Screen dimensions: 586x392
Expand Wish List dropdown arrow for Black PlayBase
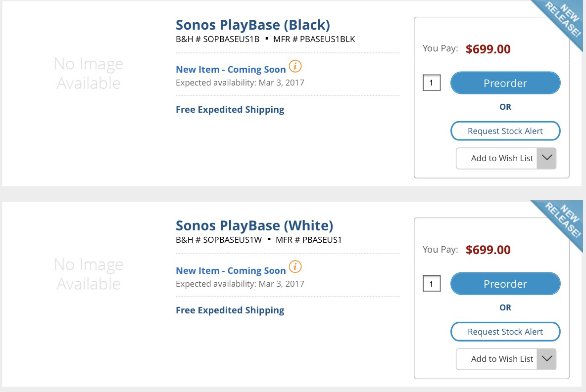pos(547,158)
